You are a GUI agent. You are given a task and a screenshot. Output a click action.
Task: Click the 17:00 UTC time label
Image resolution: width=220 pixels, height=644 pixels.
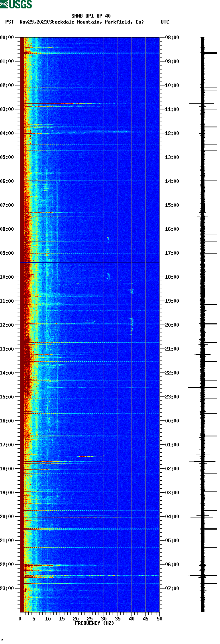pos(172,253)
